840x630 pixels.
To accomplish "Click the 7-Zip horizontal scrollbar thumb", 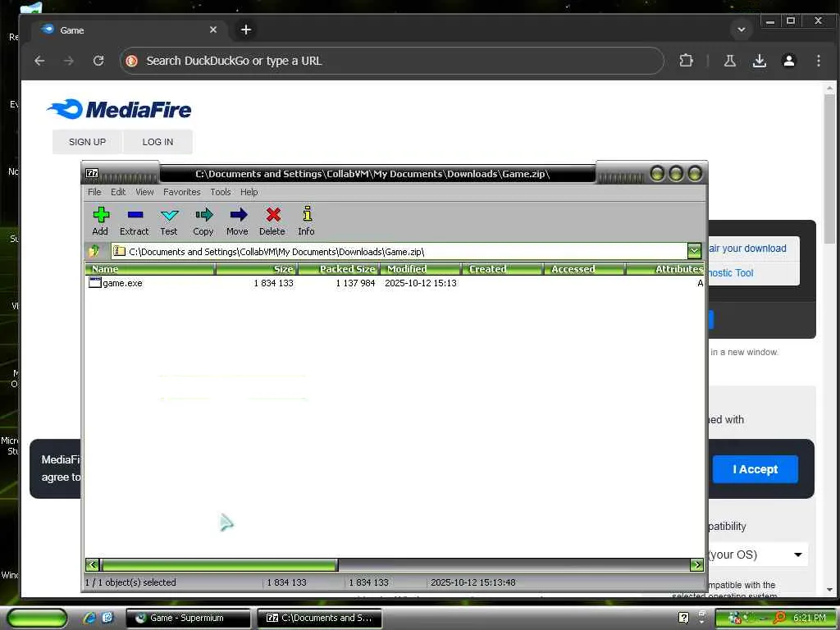I will pos(219,564).
